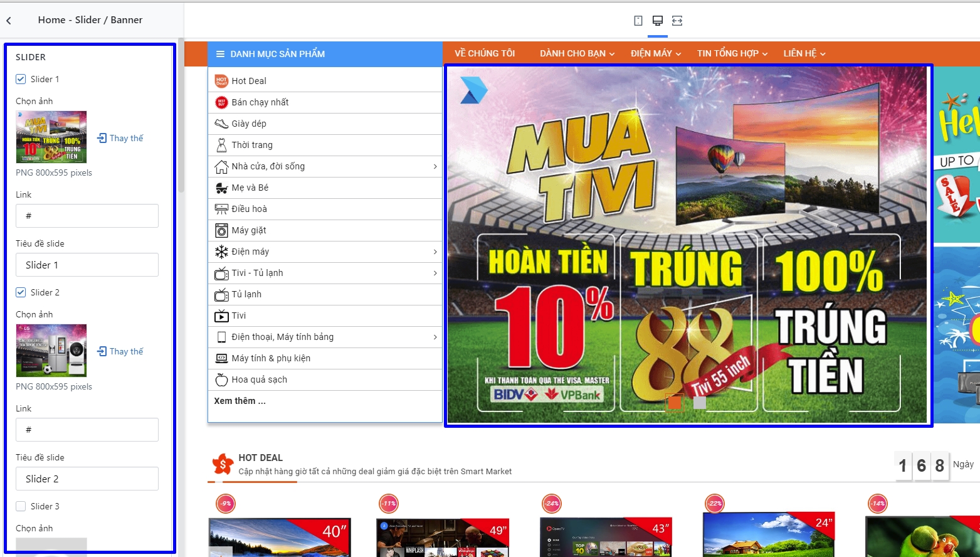Expand the Tivi - Tủ lạnh submenu arrow

pyautogui.click(x=435, y=273)
